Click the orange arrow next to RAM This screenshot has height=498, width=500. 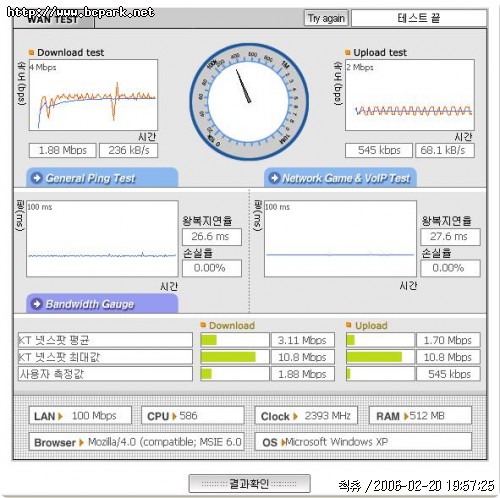coord(406,416)
